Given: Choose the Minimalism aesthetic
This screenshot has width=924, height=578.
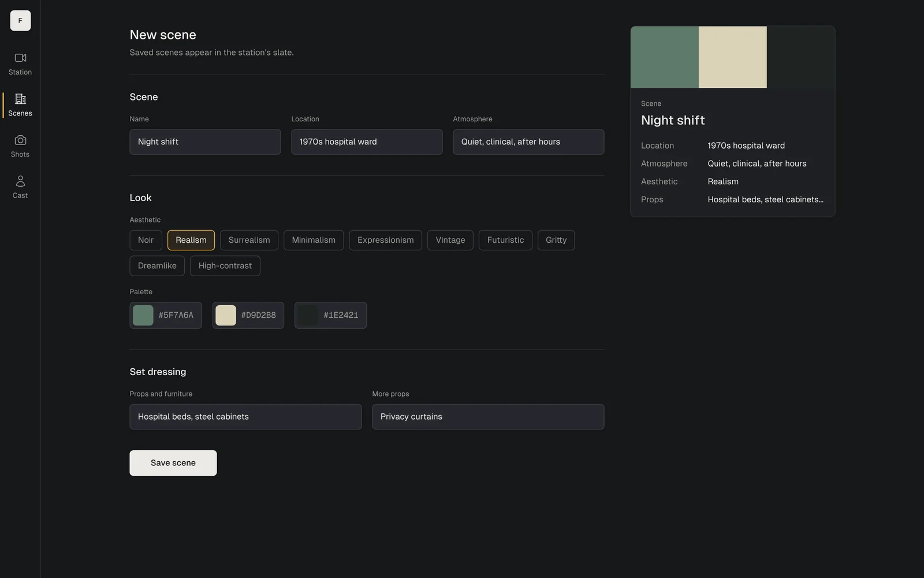Looking at the screenshot, I should coord(314,240).
